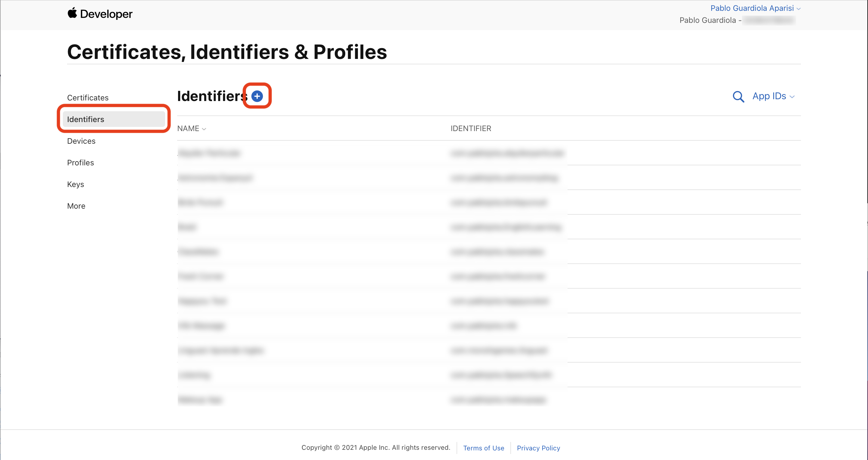This screenshot has height=460, width=868.
Task: Click the IDENTIFIER column header
Action: tap(471, 129)
